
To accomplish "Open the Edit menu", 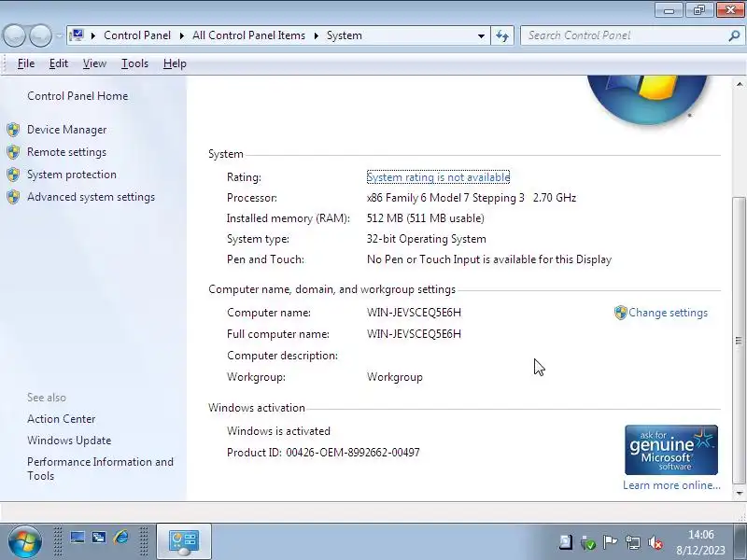I will coord(59,63).
